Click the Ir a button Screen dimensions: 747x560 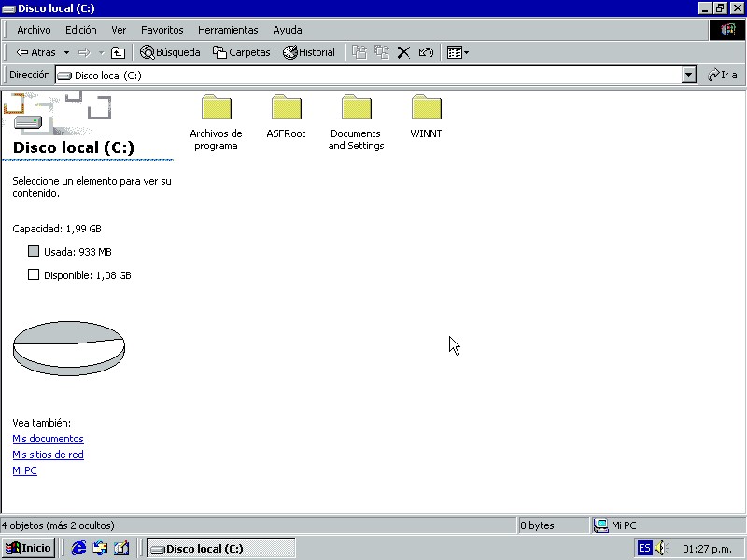pos(722,76)
